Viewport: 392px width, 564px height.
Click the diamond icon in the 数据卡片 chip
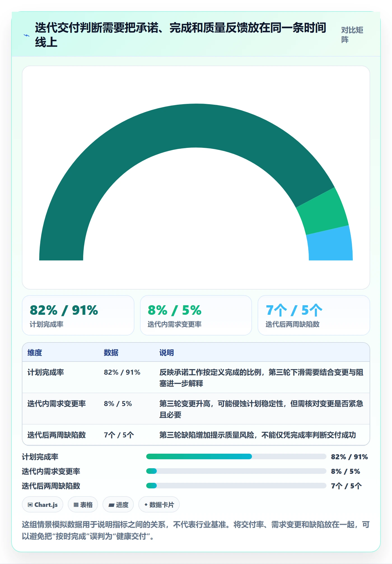point(146,505)
